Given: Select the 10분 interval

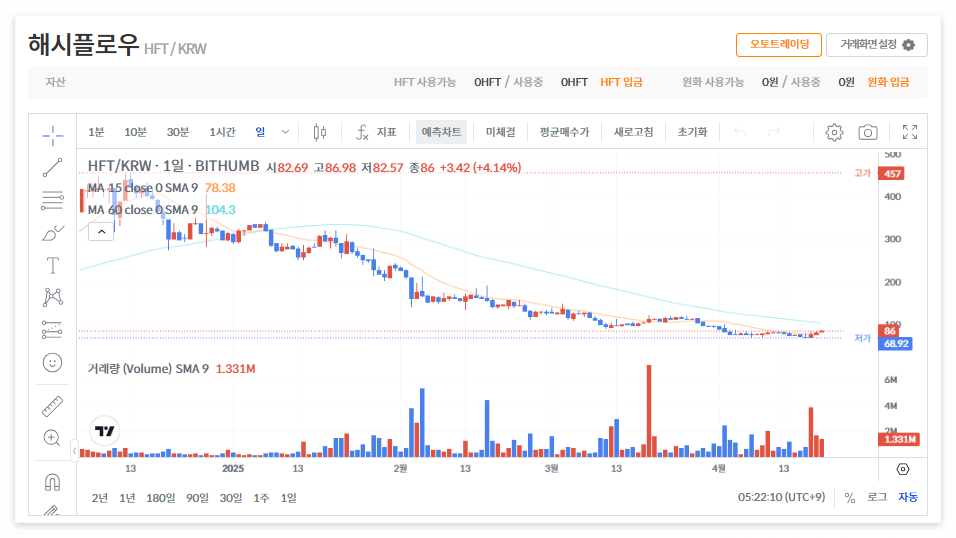Looking at the screenshot, I should coord(135,132).
